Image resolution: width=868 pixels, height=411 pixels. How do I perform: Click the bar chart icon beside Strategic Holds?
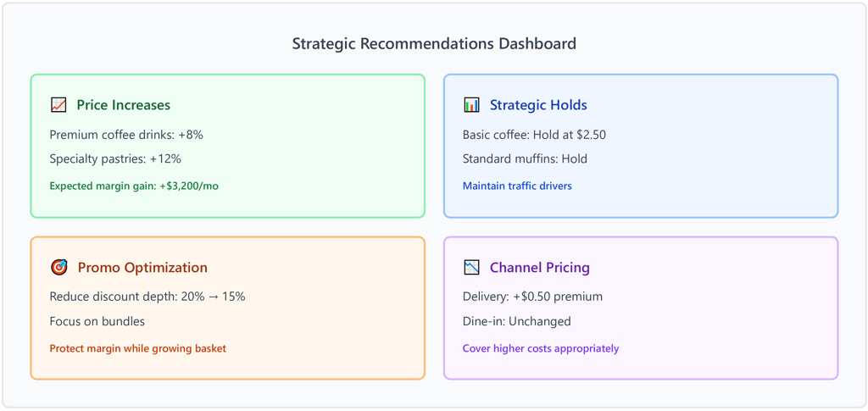click(x=471, y=105)
